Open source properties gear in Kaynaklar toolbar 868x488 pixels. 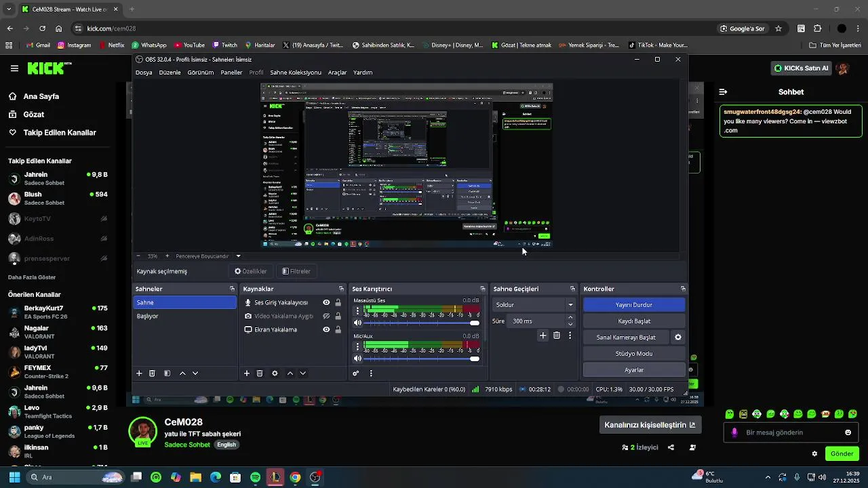(275, 373)
